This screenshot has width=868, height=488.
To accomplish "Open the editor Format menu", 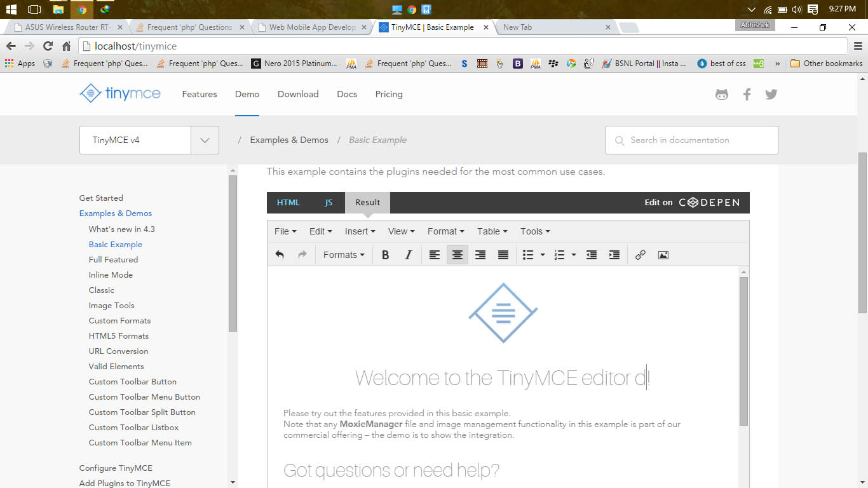I will [x=446, y=231].
